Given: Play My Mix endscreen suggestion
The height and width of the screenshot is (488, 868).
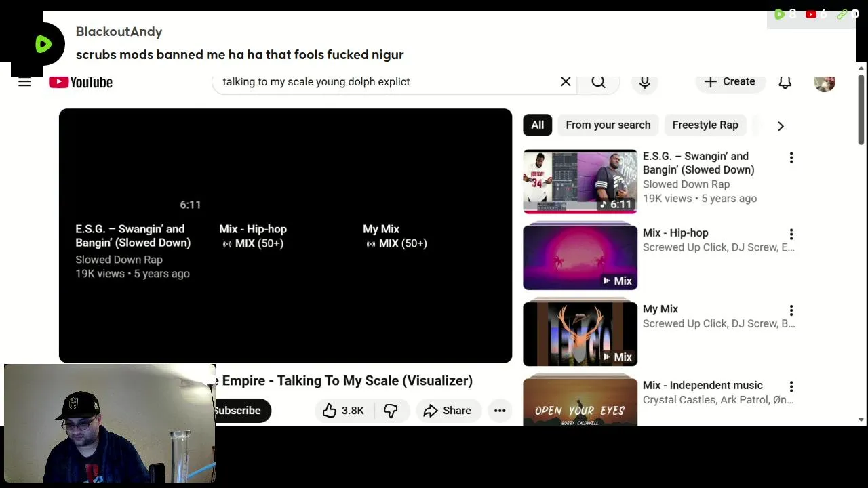Looking at the screenshot, I should pos(395,236).
